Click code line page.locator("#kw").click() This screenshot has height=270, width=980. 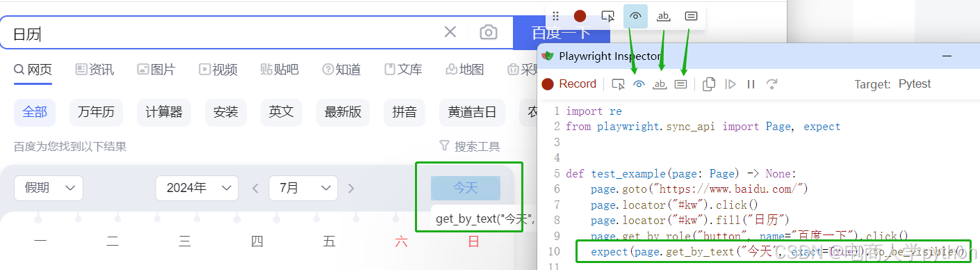(x=674, y=205)
